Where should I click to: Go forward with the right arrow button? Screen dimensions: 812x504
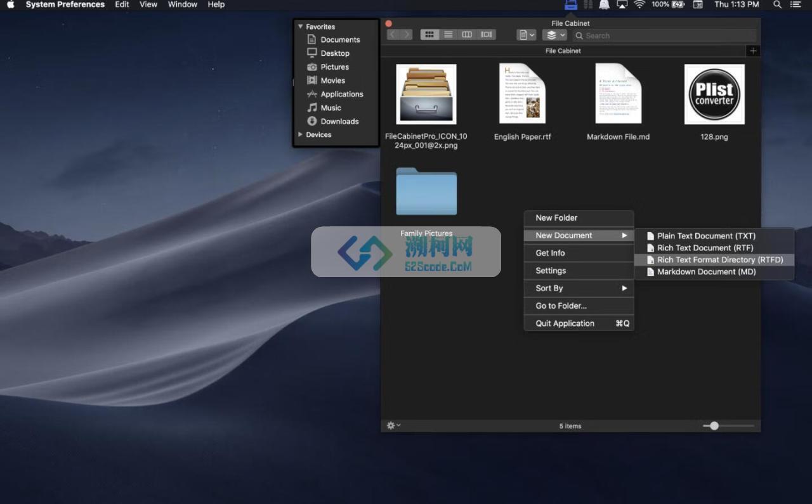(407, 34)
